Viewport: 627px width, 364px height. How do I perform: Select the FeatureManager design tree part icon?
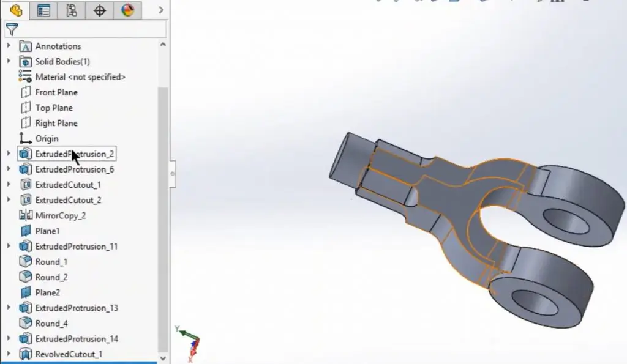(x=15, y=10)
